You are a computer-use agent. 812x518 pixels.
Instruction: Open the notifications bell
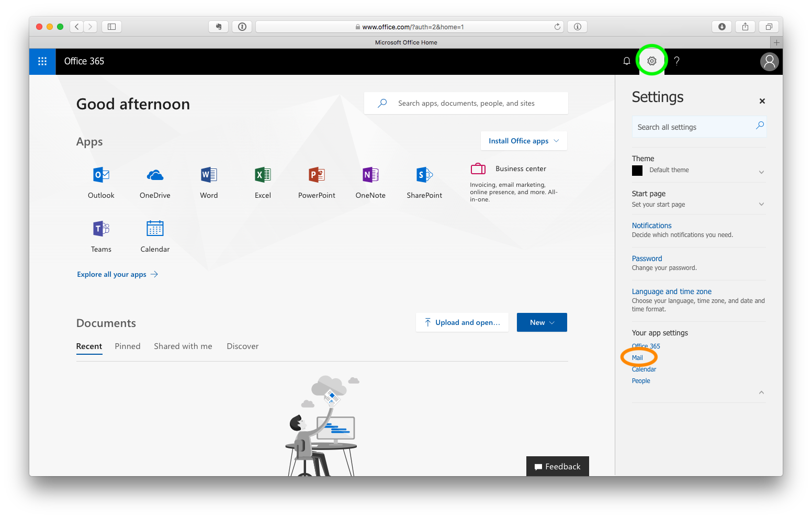click(626, 61)
